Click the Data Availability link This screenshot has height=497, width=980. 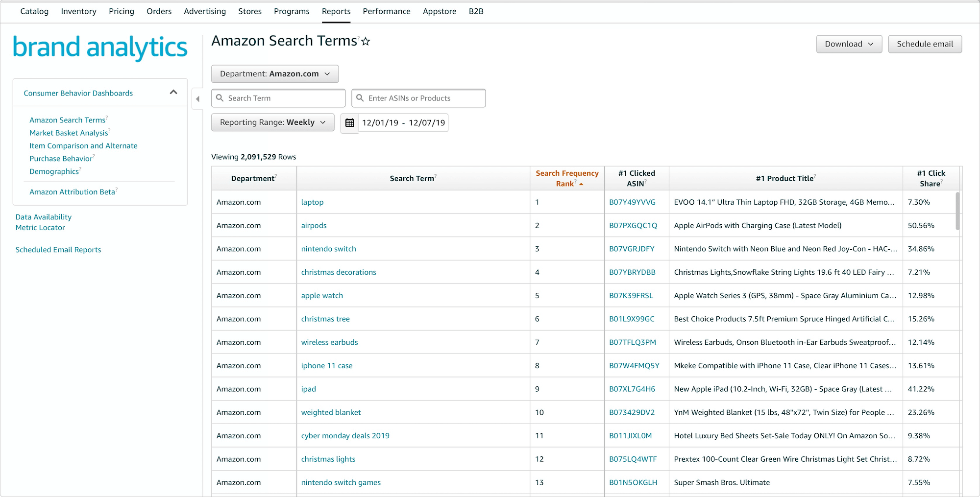44,217
